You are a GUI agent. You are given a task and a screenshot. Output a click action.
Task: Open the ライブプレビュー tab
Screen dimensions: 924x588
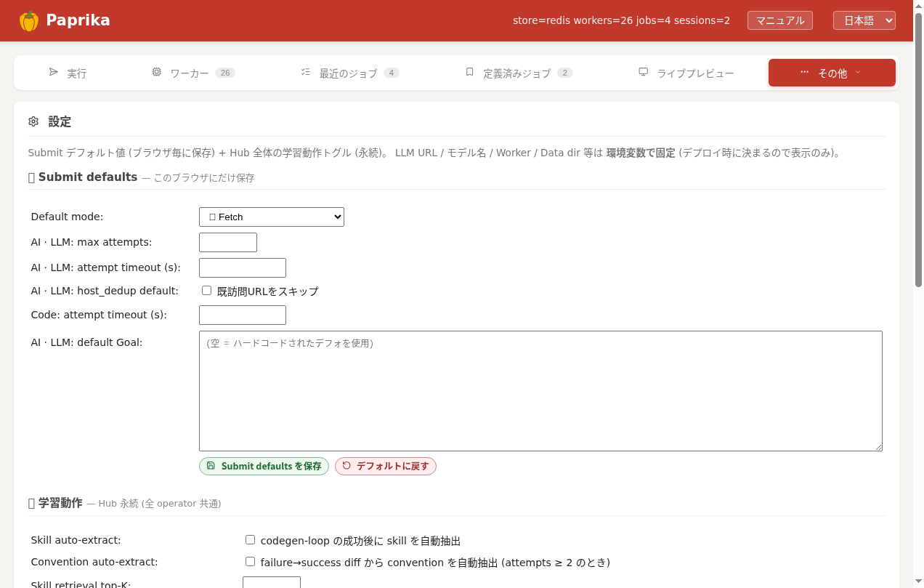click(x=686, y=73)
